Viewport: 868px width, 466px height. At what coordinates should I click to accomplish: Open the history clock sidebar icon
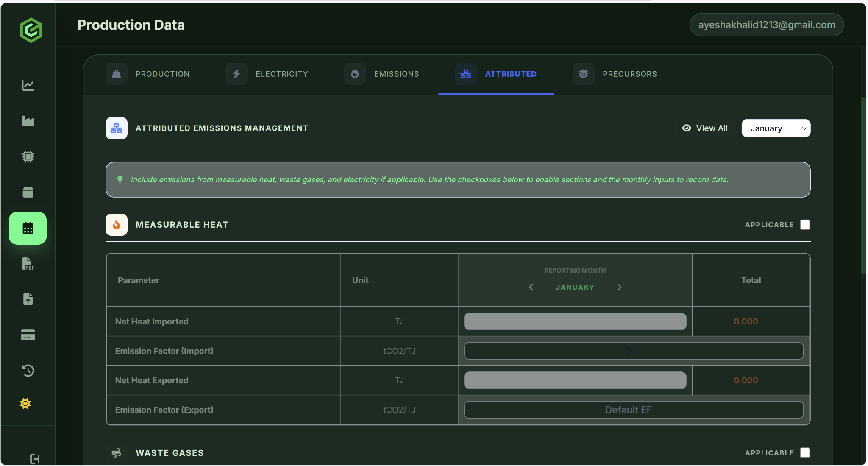tap(28, 371)
